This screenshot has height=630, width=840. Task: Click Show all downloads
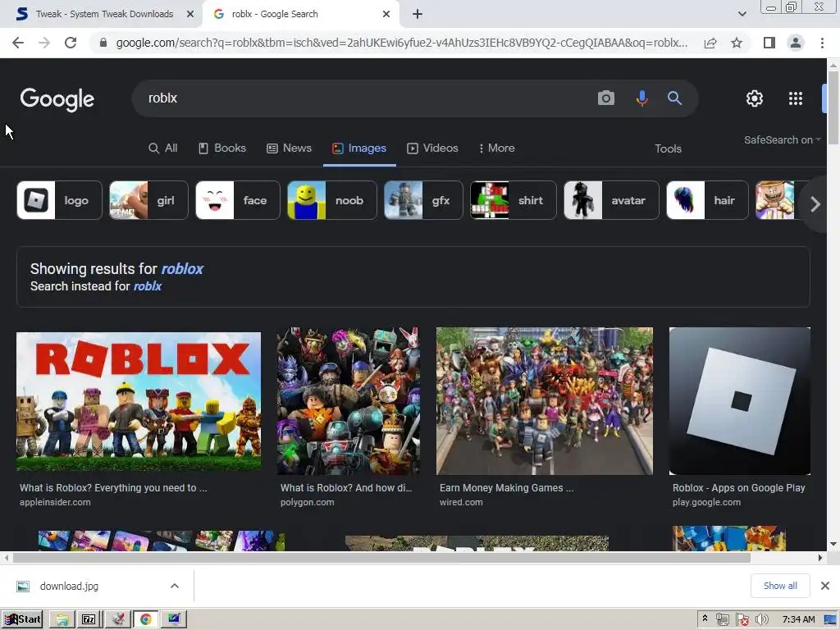780,586
